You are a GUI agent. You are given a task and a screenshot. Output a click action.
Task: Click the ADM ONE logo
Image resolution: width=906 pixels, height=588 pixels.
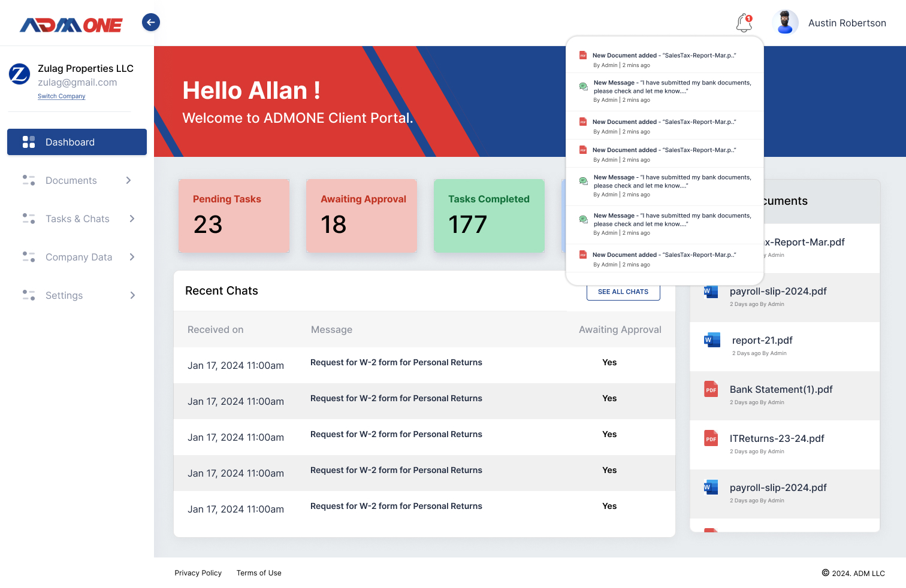pyautogui.click(x=71, y=25)
